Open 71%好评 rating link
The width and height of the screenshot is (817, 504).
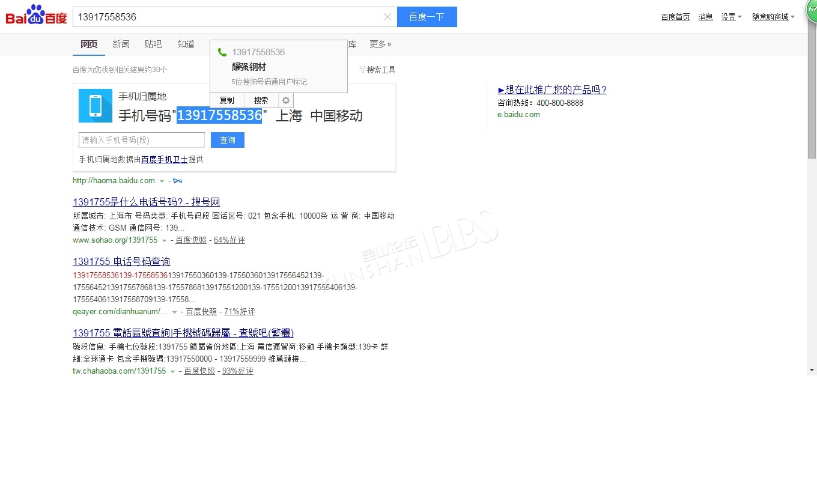point(240,312)
